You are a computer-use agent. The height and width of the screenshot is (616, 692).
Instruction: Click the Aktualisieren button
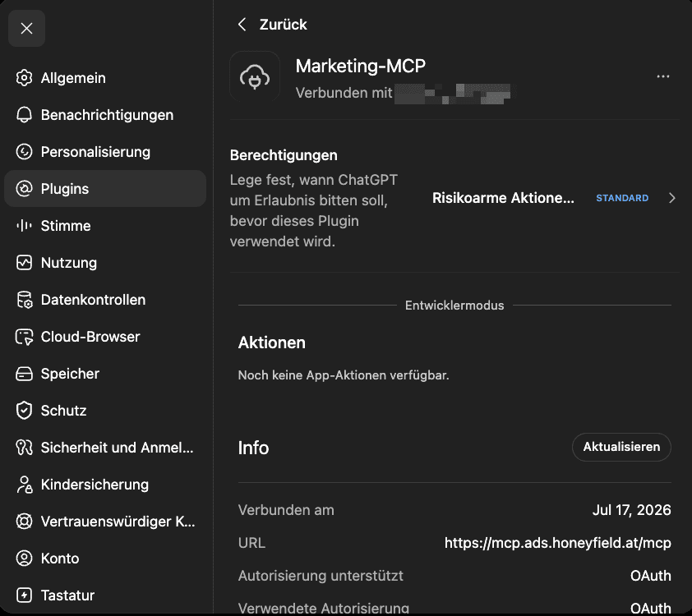click(621, 447)
